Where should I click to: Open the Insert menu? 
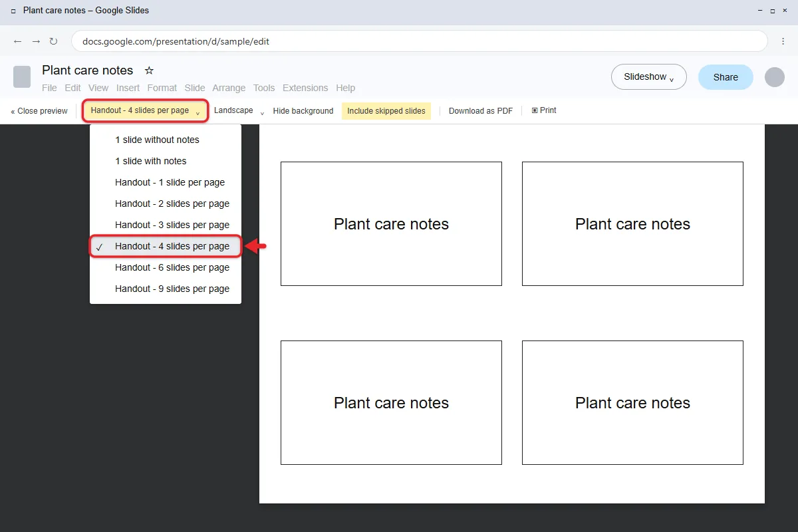(128, 88)
